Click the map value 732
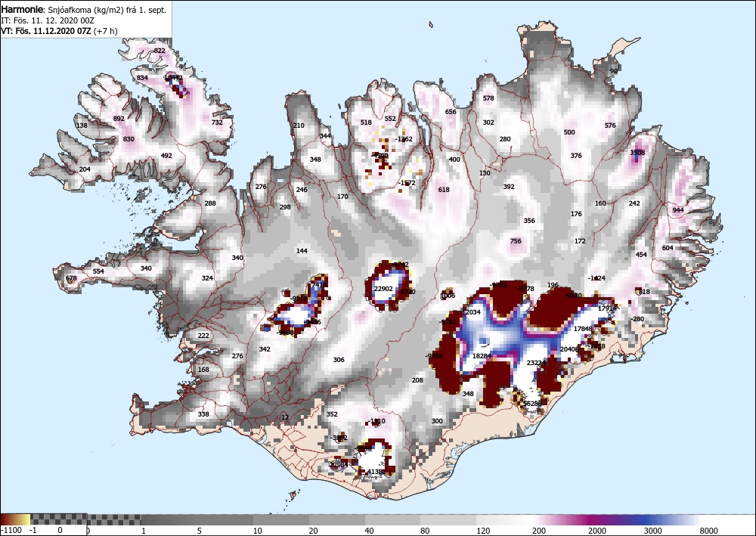 (217, 122)
